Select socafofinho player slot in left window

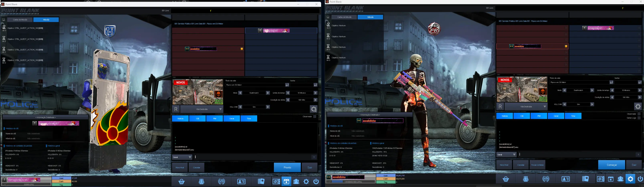208,49
